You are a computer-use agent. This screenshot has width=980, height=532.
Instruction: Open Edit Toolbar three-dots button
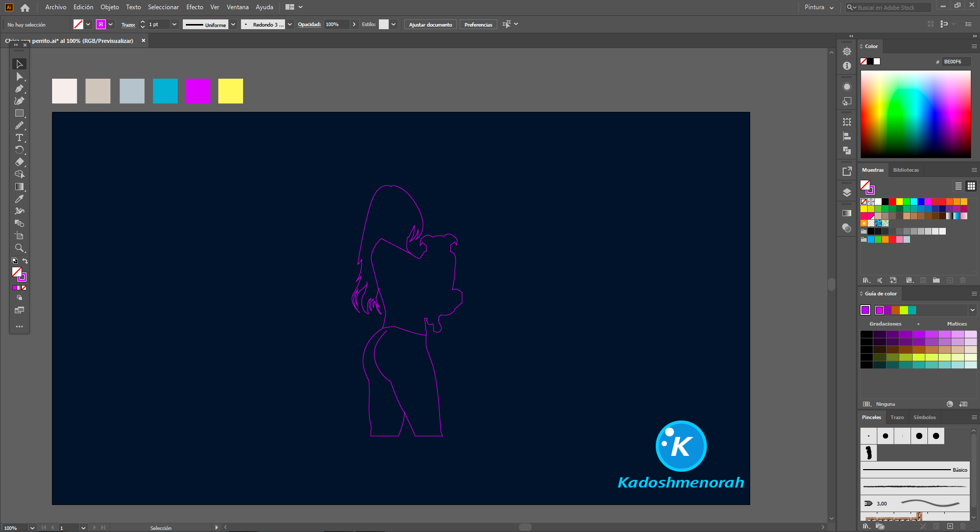click(x=19, y=327)
